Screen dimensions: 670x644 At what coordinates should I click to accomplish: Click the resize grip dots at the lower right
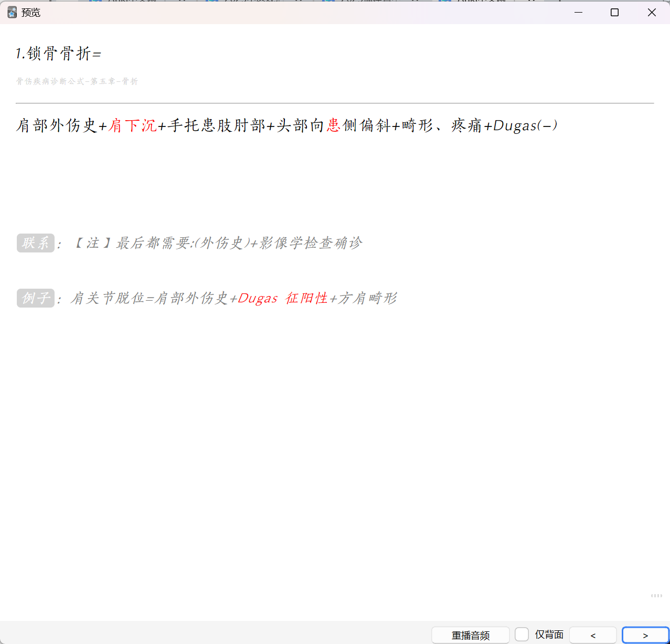[656, 596]
